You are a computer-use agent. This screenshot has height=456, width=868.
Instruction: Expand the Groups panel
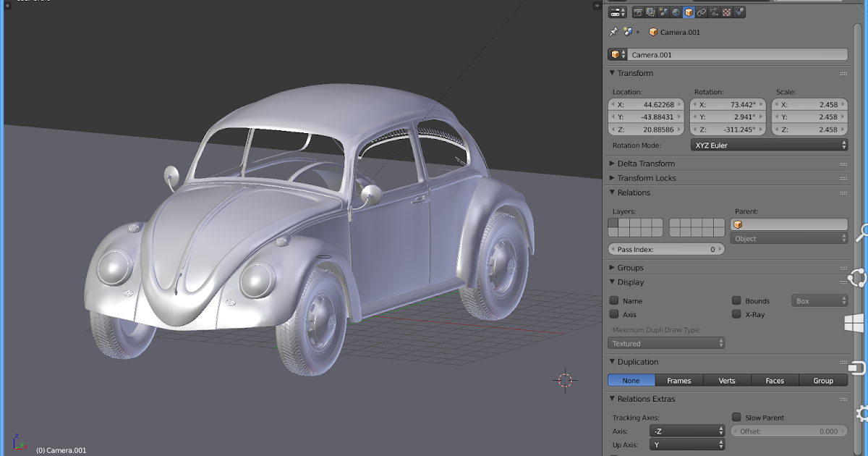pos(630,268)
